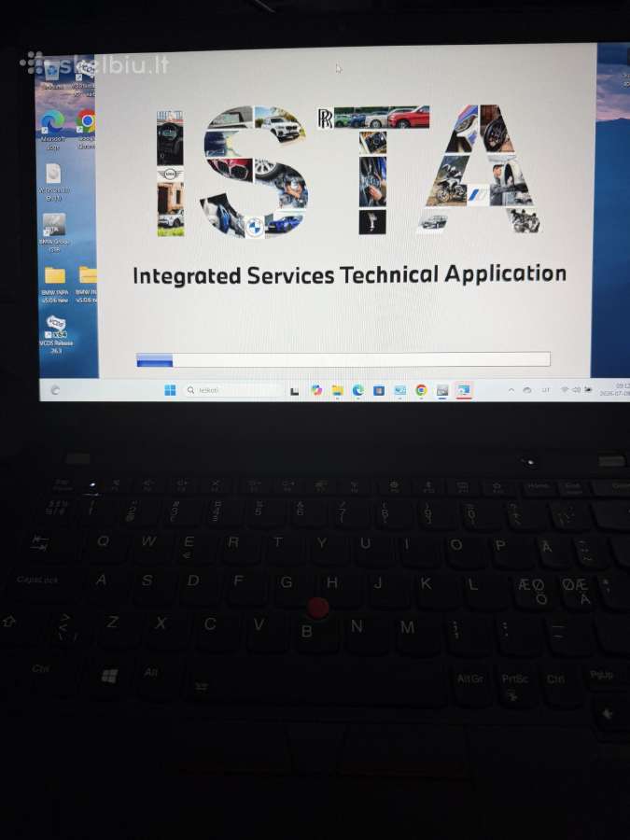
Task: Open File Explorer from the taskbar
Action: [337, 390]
